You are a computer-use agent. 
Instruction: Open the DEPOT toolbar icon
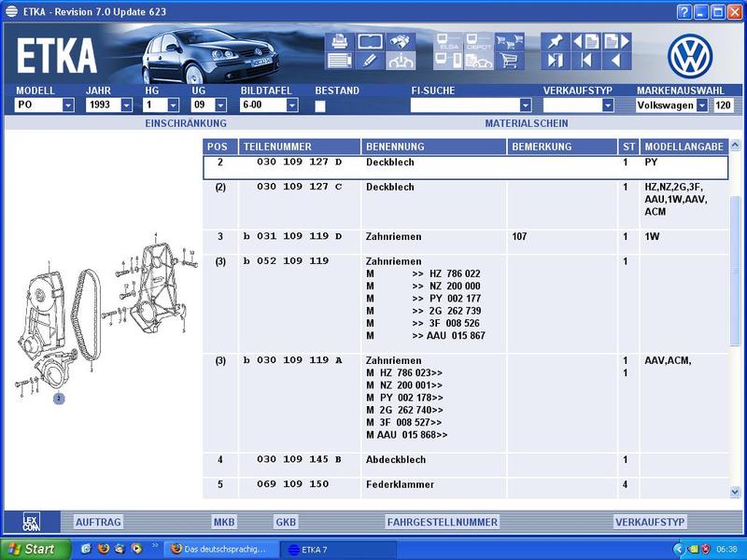[x=478, y=41]
